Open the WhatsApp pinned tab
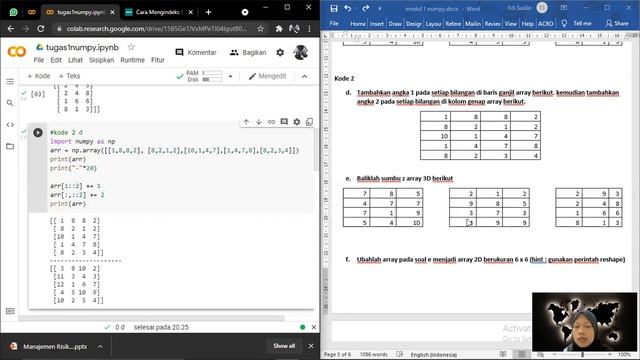640x360 pixels. click(x=13, y=12)
